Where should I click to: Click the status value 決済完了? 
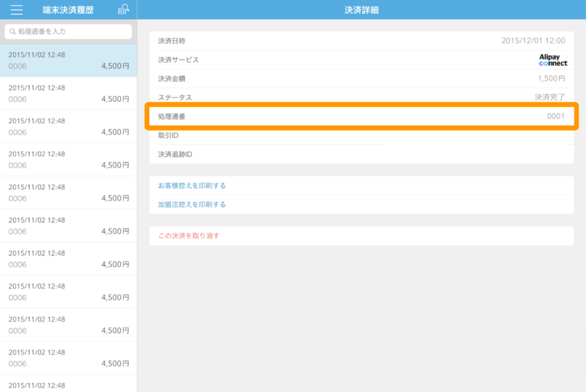(550, 98)
